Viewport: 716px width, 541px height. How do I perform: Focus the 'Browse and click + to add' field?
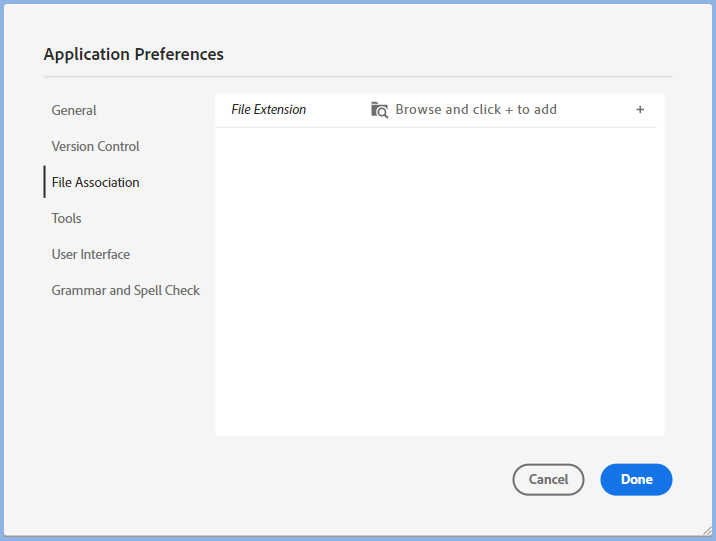tap(476, 110)
